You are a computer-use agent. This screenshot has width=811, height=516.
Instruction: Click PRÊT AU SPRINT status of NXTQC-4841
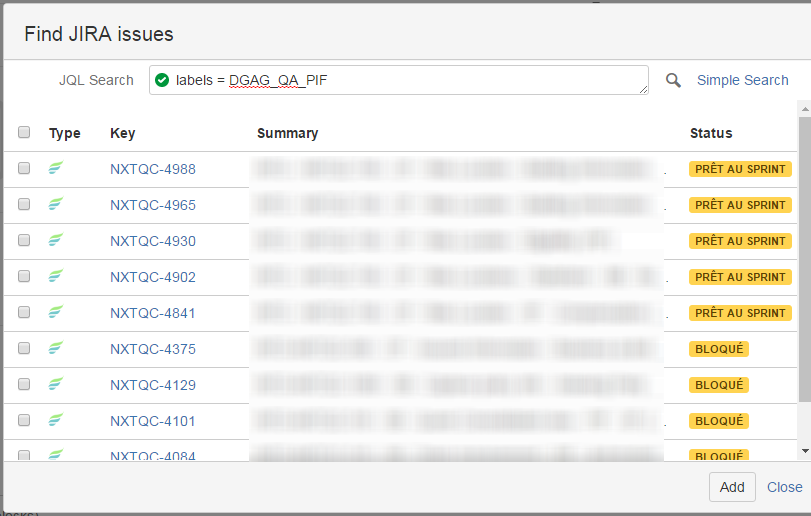pyautogui.click(x=740, y=313)
